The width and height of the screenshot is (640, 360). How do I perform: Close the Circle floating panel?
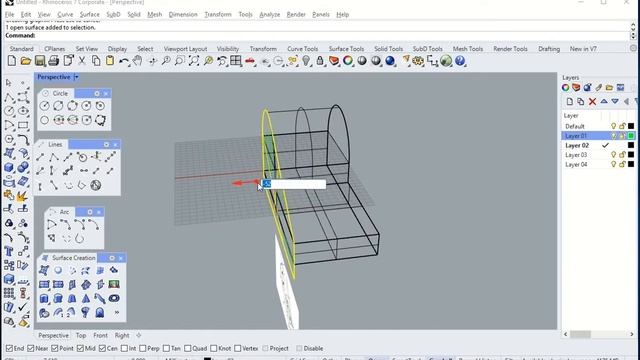(x=106, y=93)
